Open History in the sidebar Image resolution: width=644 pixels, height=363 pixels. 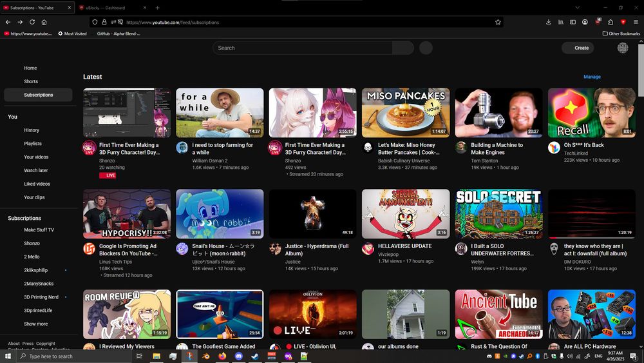32,130
